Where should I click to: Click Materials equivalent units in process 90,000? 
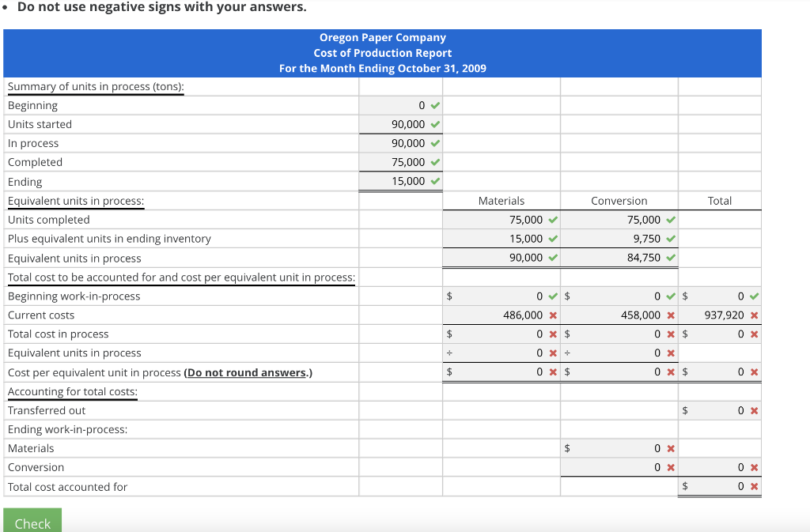(x=501, y=258)
